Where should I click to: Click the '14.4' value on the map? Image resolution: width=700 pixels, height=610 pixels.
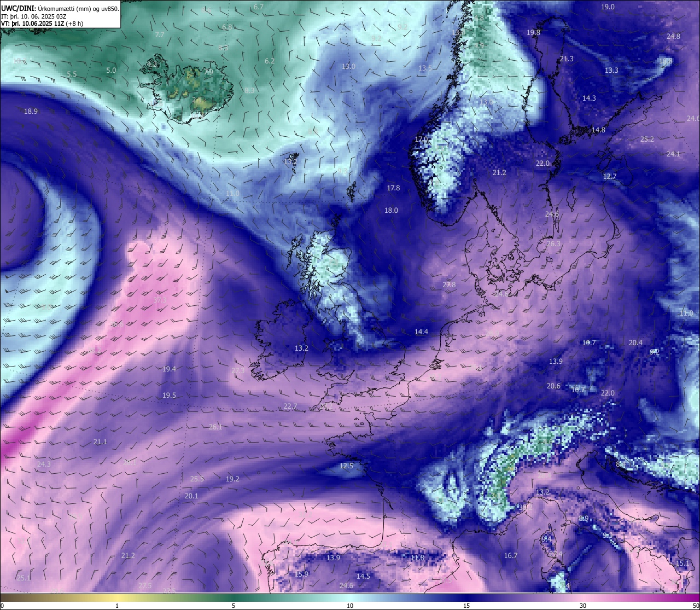(421, 332)
